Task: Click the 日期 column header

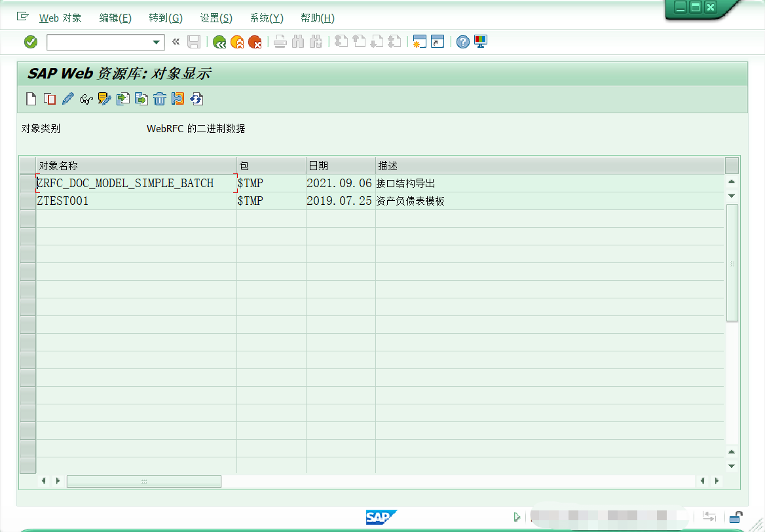Action: 341,166
